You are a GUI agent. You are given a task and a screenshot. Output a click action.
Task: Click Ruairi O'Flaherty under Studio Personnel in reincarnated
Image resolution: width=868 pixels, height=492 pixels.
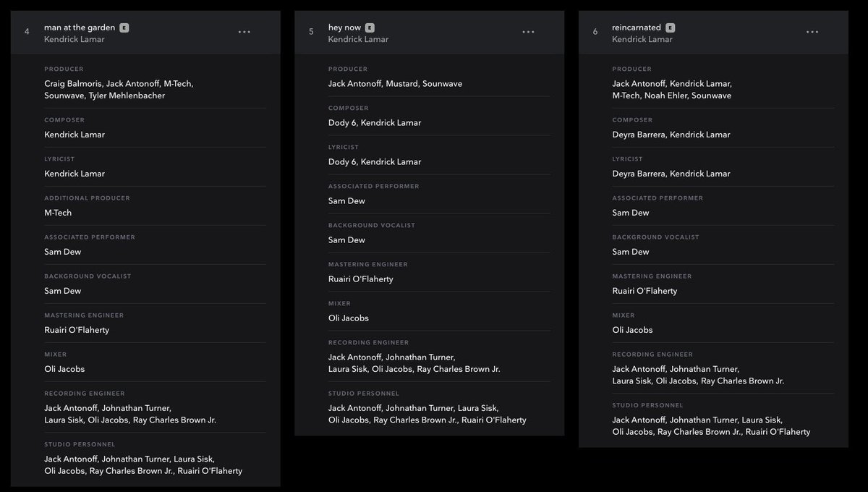778,432
